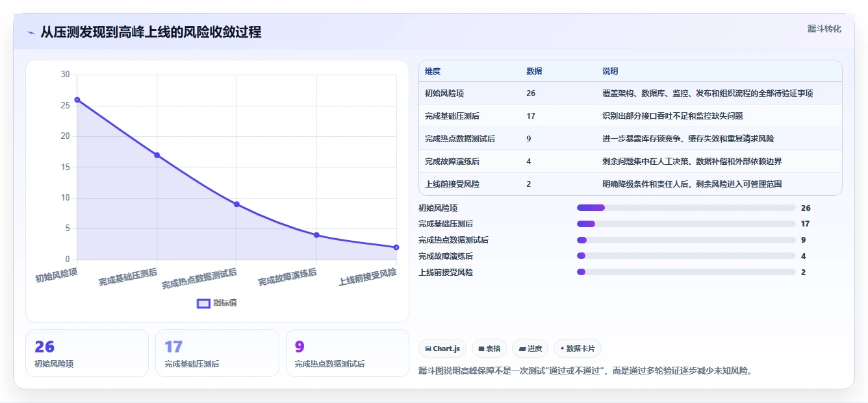Click the chart point for 完成热点数据测试后
Image resolution: width=868 pixels, height=403 pixels.
236,204
